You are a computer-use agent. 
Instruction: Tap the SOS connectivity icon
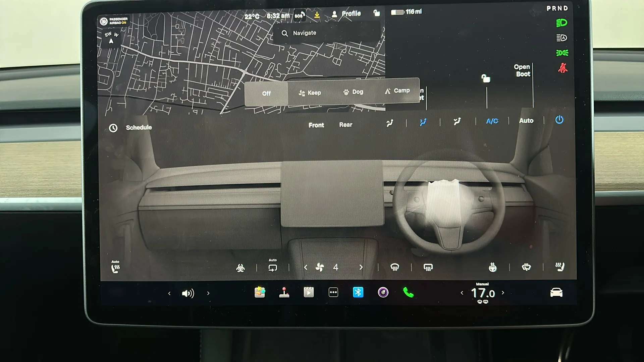tap(300, 15)
